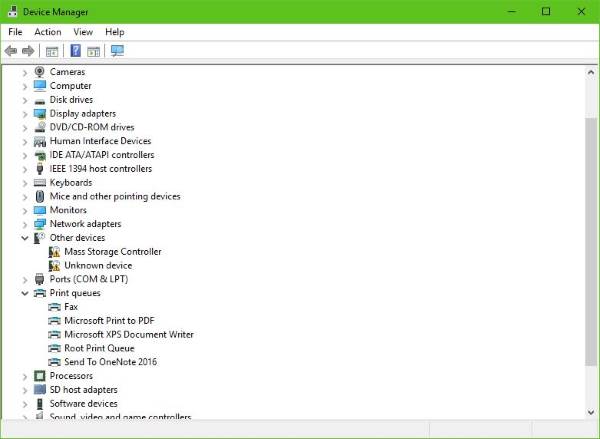Click the Computer category icon
This screenshot has height=439, width=600.
[39, 86]
